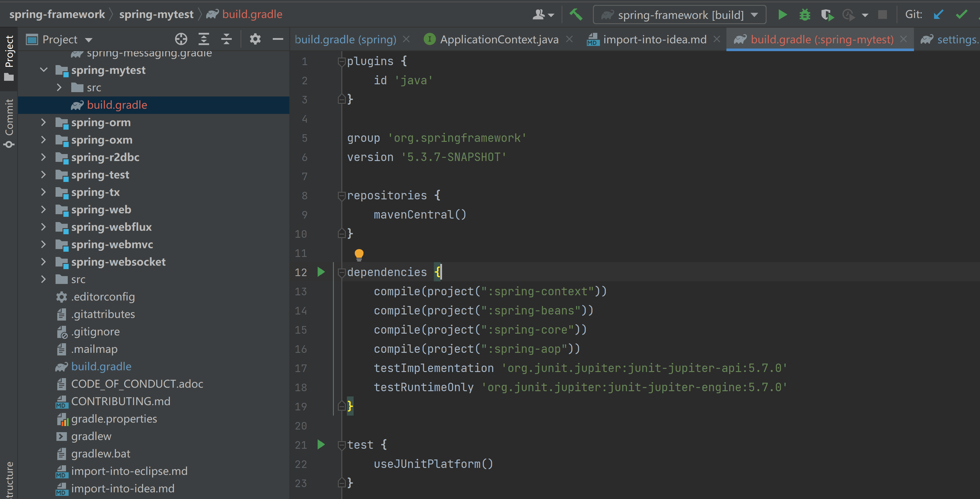Fold the repositories block in editor gutter
Viewport: 980px width, 499px height.
pyautogui.click(x=341, y=196)
